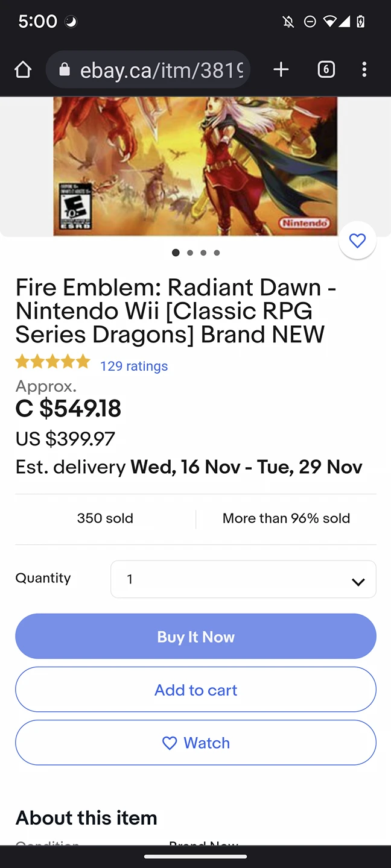Click the five-star rating icons
This screenshot has width=391, height=868.
point(53,361)
